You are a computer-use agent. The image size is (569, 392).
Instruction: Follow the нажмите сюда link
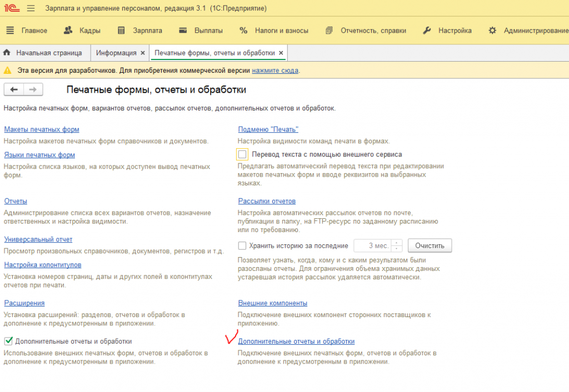click(275, 71)
